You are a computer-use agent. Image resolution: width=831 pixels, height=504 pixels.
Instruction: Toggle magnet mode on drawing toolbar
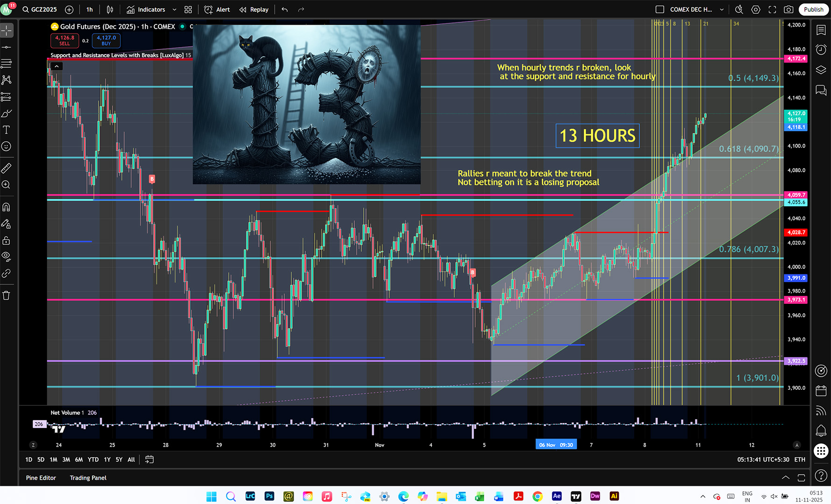pos(7,207)
